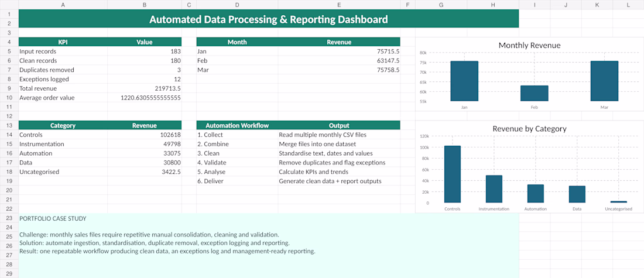Select the PORTFOLIO CASE STUDY heading
Image resolution: width=644 pixels, height=278 pixels.
point(53,218)
